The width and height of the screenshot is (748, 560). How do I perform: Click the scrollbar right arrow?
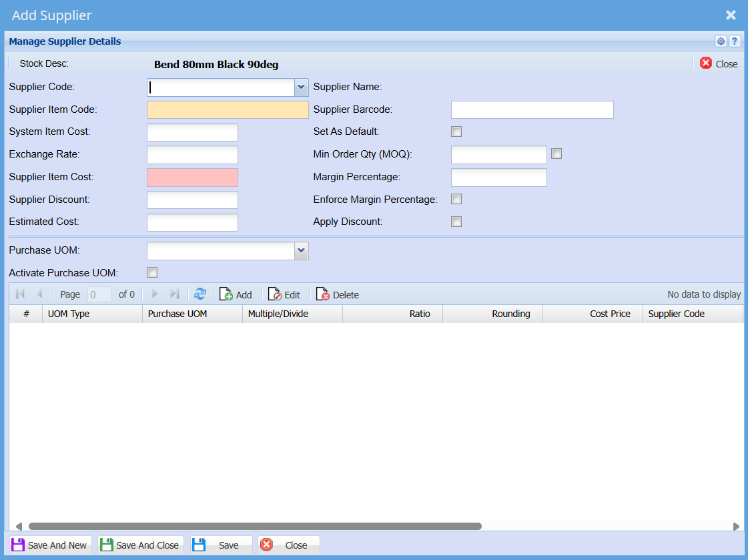735,526
